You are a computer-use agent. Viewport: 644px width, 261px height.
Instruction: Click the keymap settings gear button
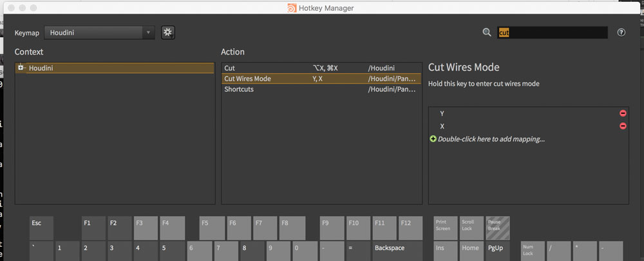(x=167, y=33)
